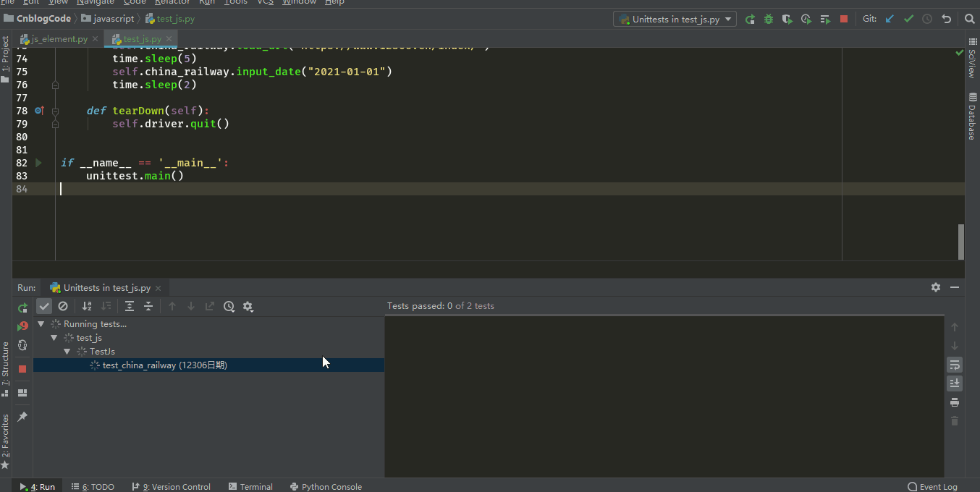This screenshot has width=980, height=492.
Task: Click run gutter arrow at line 82
Action: (x=39, y=163)
